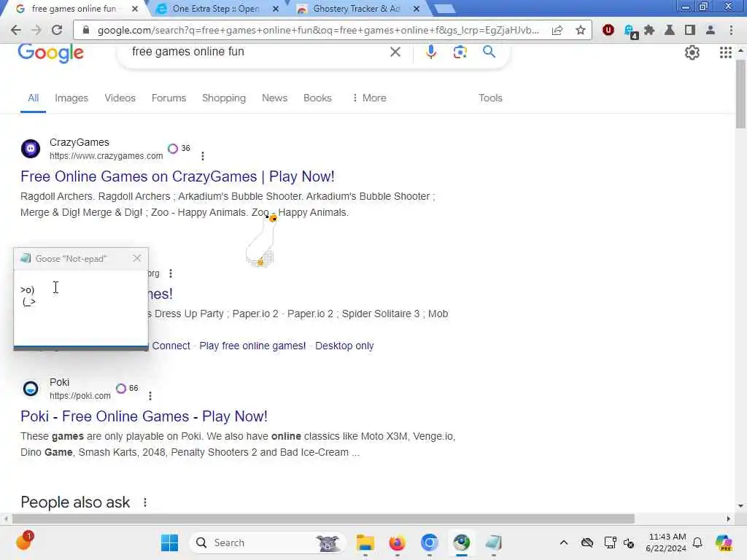Open Free Online Games on CrazyGames link

[178, 176]
